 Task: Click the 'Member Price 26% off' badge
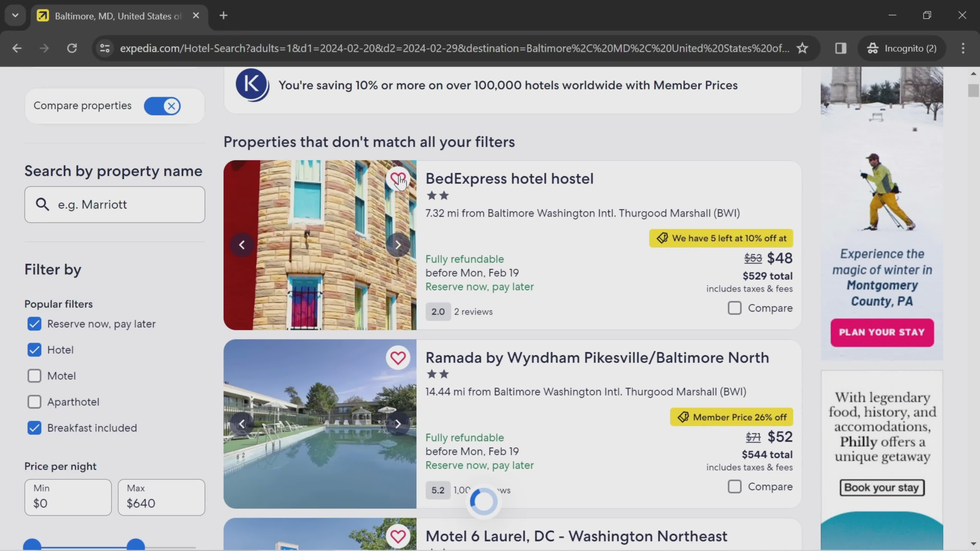732,417
